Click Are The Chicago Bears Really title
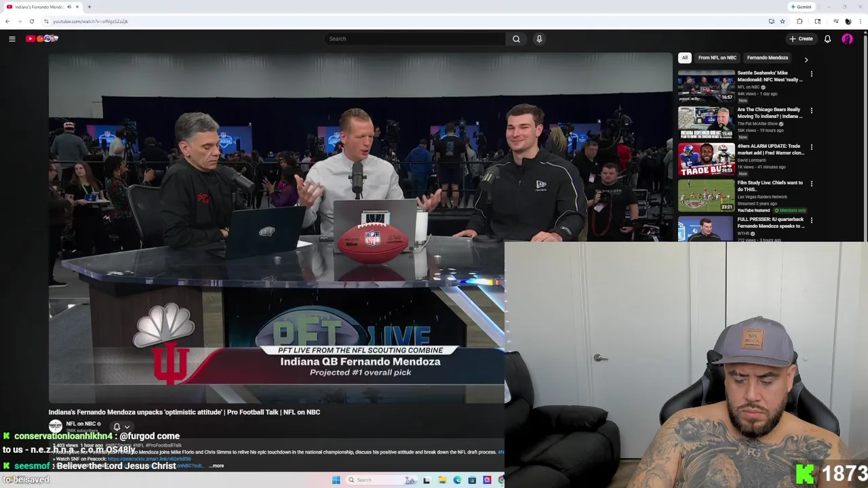Screen dimensions: 868x488 [770, 113]
